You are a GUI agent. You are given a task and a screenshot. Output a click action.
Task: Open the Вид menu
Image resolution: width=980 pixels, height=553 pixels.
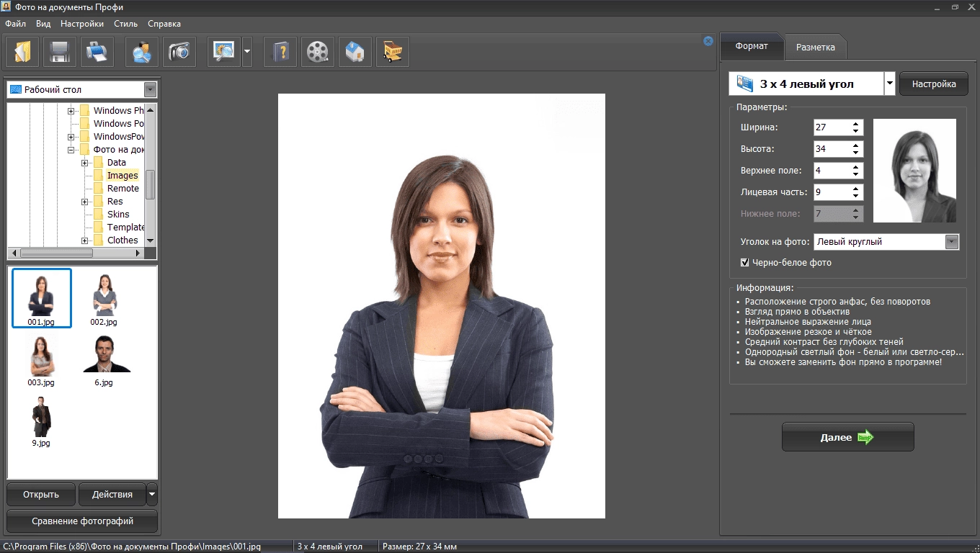click(43, 24)
